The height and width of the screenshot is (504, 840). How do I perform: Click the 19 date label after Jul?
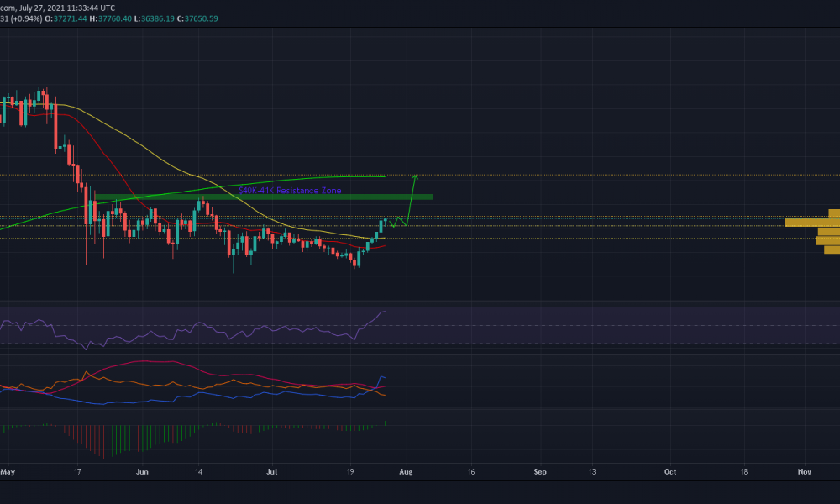pyautogui.click(x=350, y=472)
